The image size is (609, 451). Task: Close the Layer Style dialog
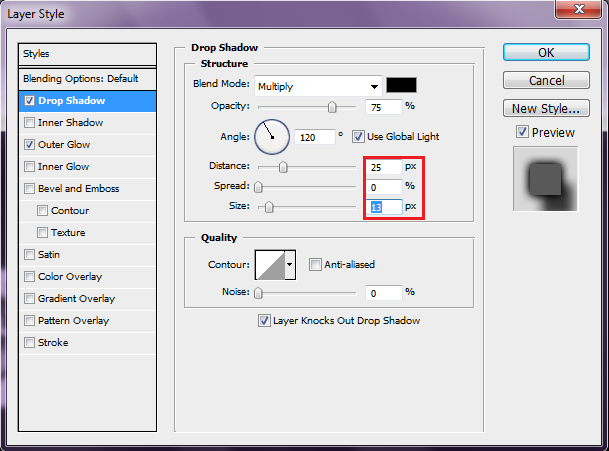578,9
